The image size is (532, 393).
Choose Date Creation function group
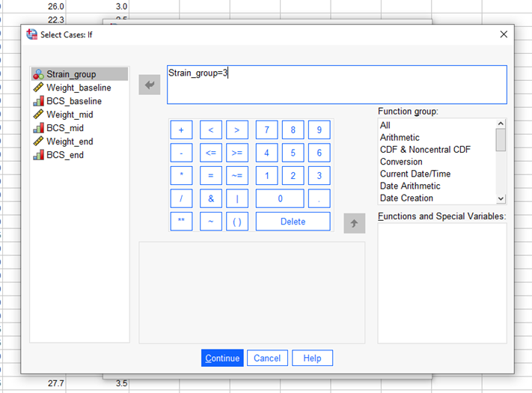[406, 198]
